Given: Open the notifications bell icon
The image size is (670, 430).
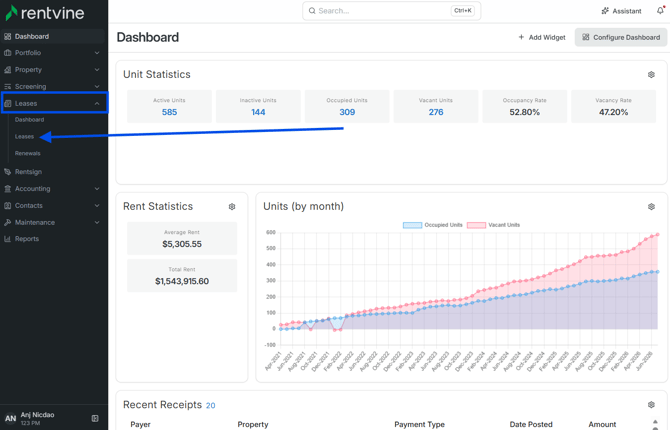Looking at the screenshot, I should [660, 11].
